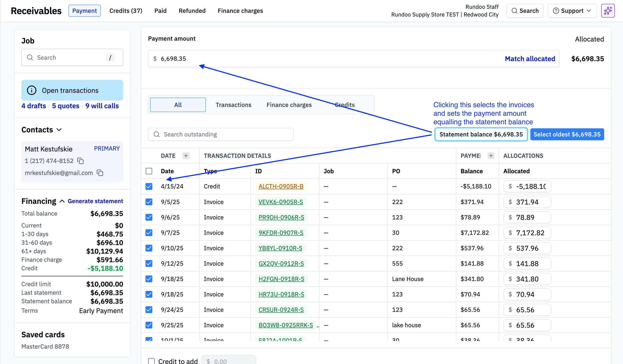Screen dimensions: 623x364
Task: Click the Open transactions info icon
Action: tap(32, 90)
